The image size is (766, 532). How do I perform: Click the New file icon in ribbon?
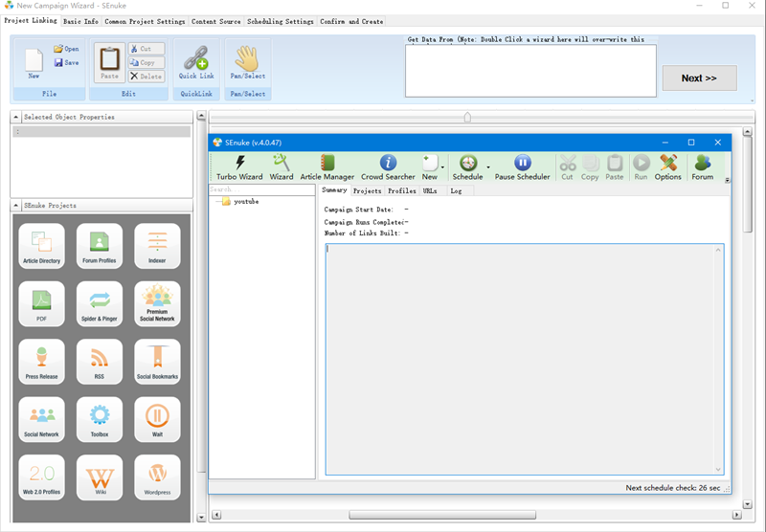(34, 63)
